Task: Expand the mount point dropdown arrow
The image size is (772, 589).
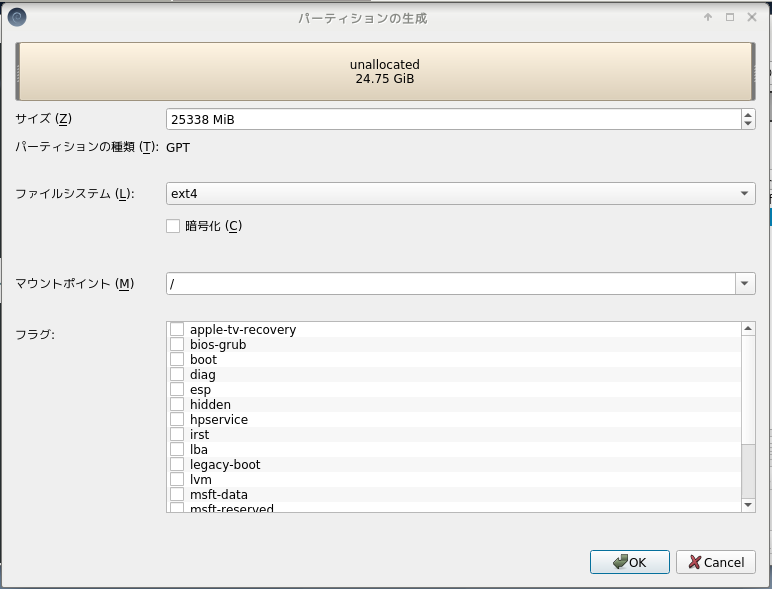Action: [745, 284]
